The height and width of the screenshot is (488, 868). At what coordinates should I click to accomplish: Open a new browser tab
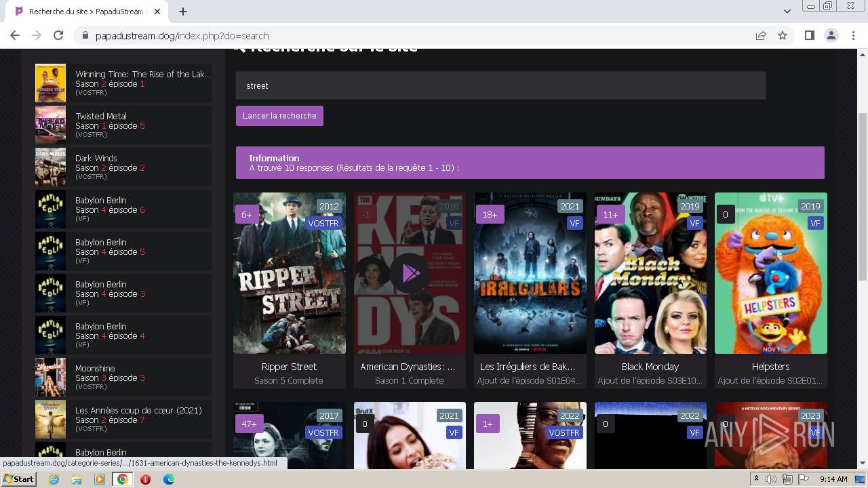click(183, 12)
